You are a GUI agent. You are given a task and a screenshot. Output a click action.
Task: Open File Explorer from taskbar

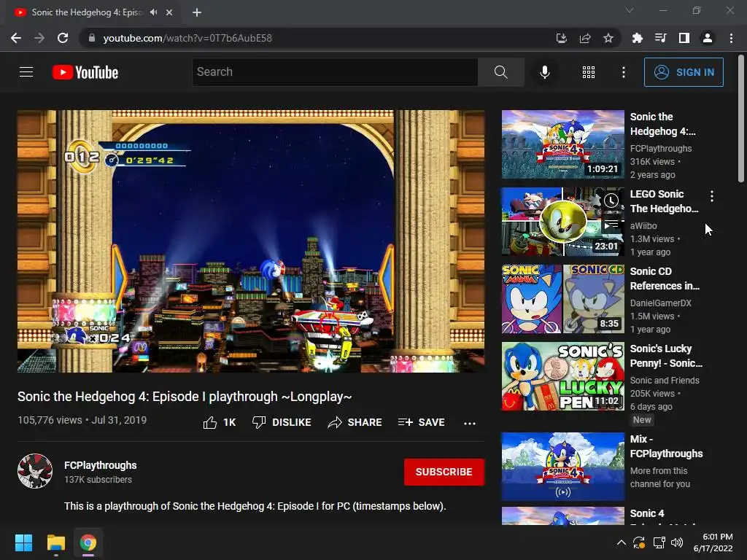pos(55,542)
